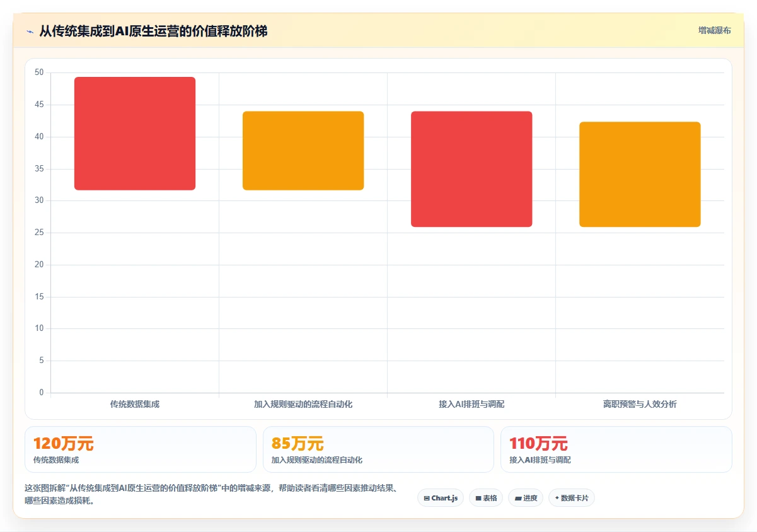Open the 85万元 流程自动化 card
This screenshot has width=757, height=532.
(x=378, y=449)
